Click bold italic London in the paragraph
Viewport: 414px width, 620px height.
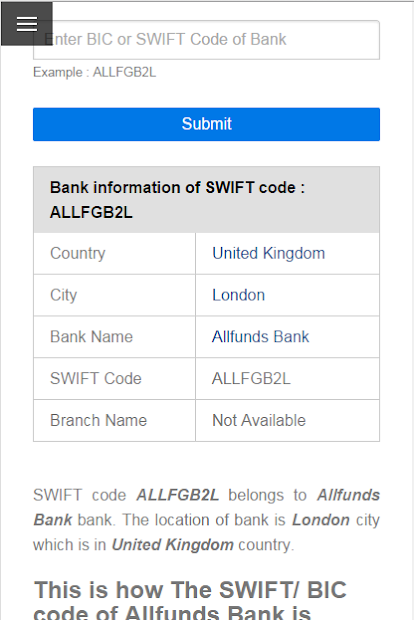pos(321,520)
